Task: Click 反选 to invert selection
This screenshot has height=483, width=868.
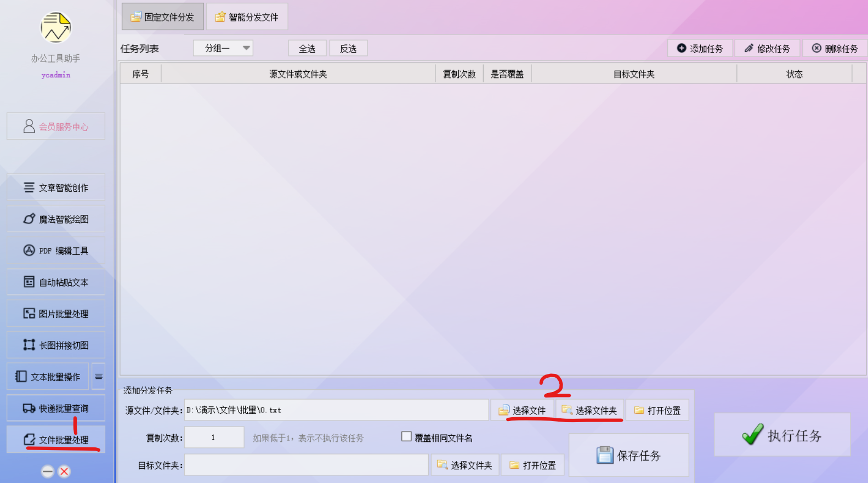Action: tap(348, 48)
